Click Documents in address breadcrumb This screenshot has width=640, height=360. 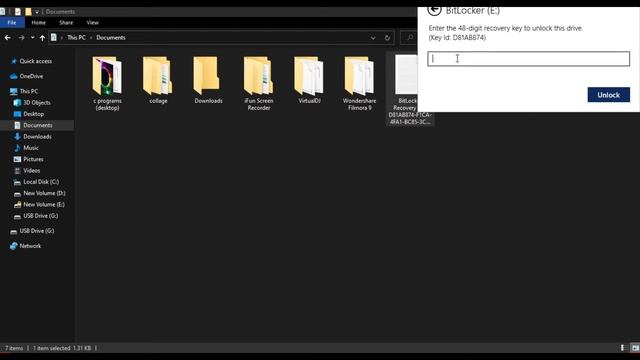pyautogui.click(x=111, y=38)
